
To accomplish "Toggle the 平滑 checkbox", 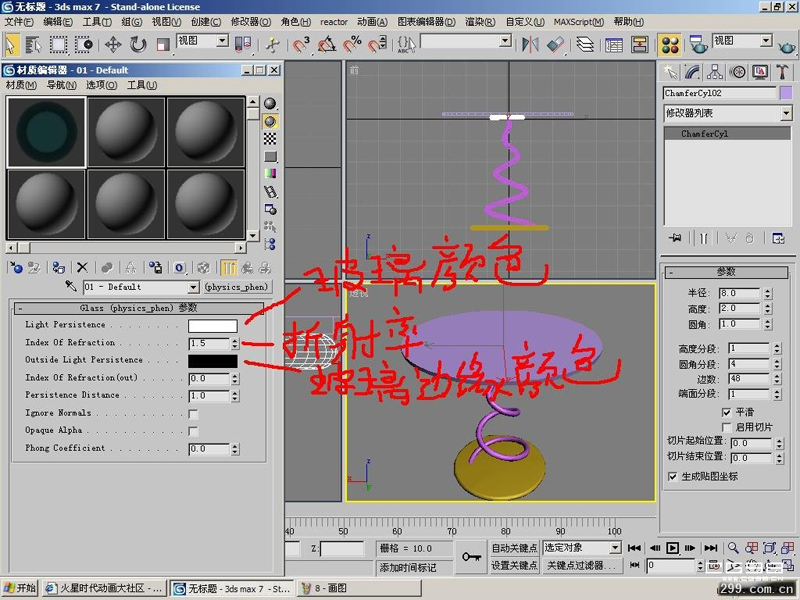I will click(x=727, y=412).
